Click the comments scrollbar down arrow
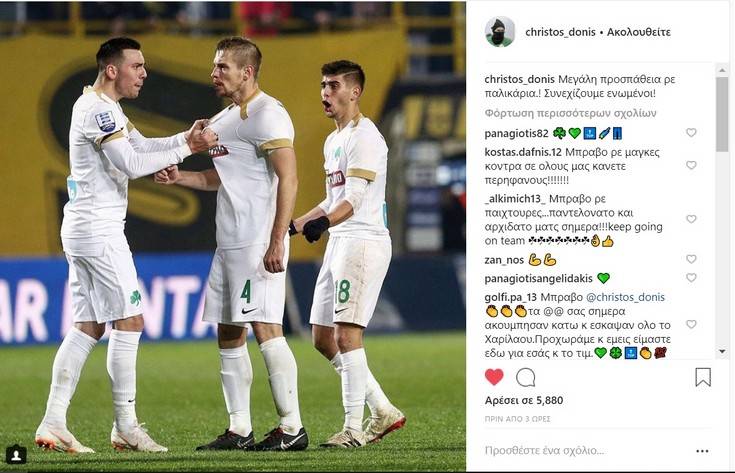Screen dimensions: 735x473 [722, 351]
